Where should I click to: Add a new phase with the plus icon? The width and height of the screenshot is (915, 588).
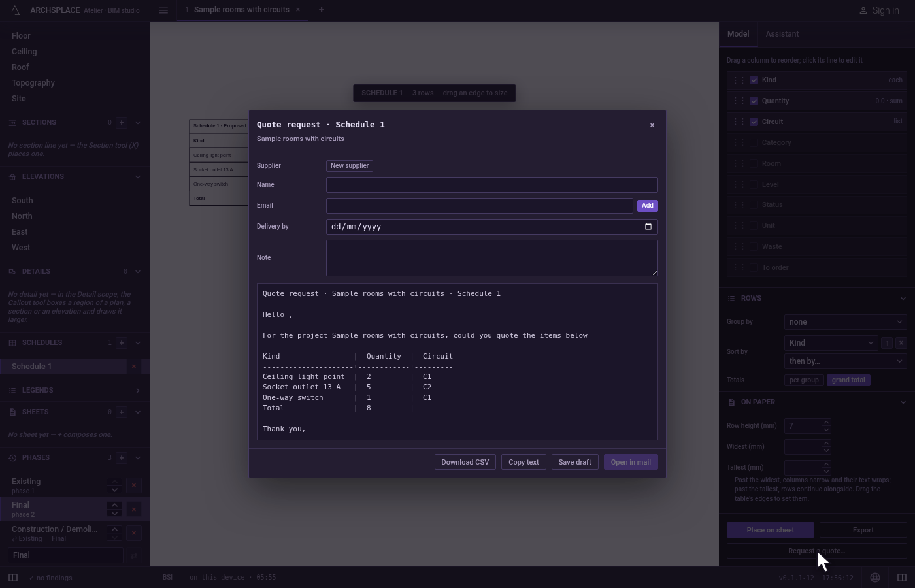(x=122, y=458)
